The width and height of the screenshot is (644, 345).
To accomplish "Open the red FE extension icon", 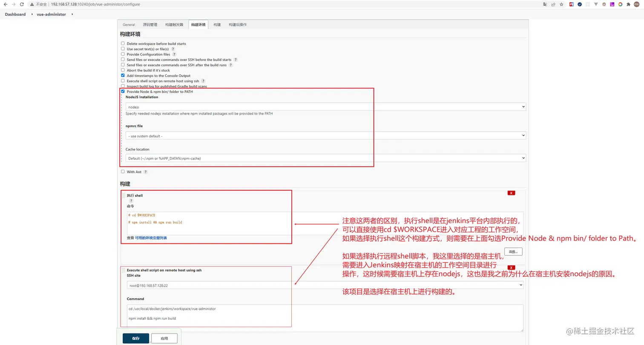I will pos(572,4).
